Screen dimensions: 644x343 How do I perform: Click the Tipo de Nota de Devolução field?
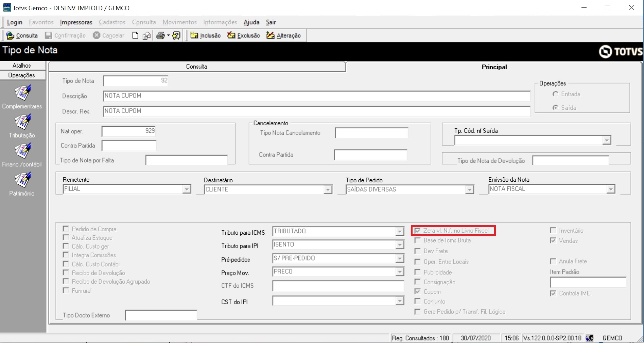point(571,160)
